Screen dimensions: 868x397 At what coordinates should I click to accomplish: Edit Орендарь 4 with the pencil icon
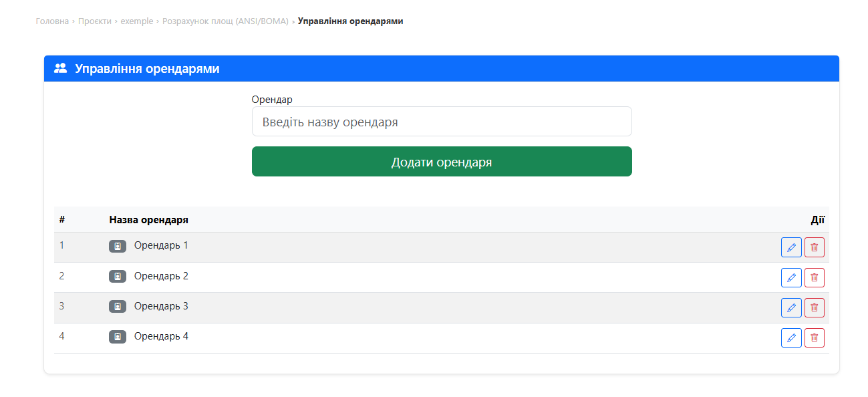[x=791, y=338]
